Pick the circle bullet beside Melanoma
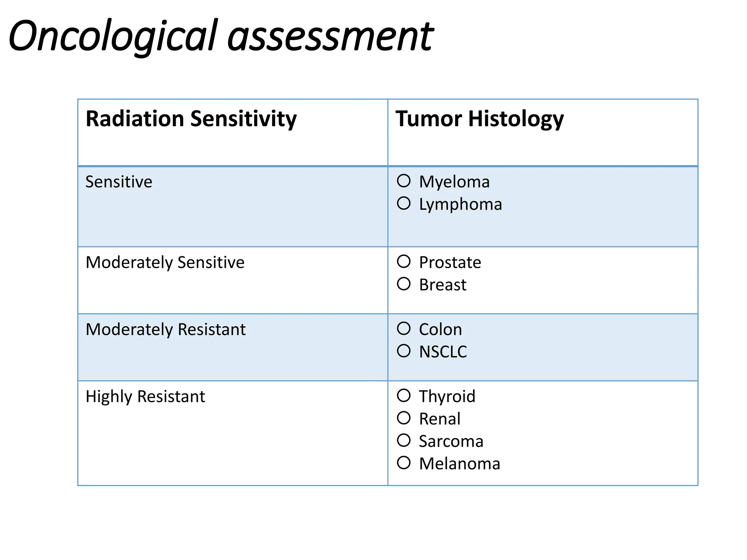The image size is (747, 560). pos(404,463)
